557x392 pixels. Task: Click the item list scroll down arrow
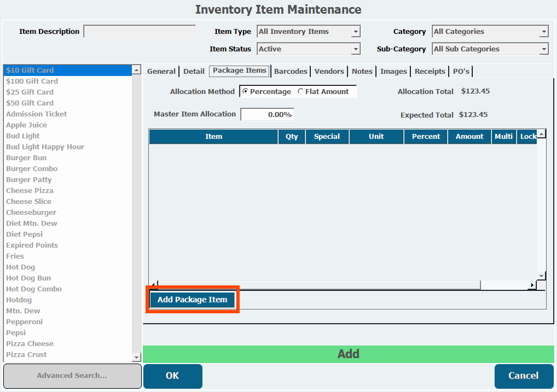pyautogui.click(x=137, y=357)
